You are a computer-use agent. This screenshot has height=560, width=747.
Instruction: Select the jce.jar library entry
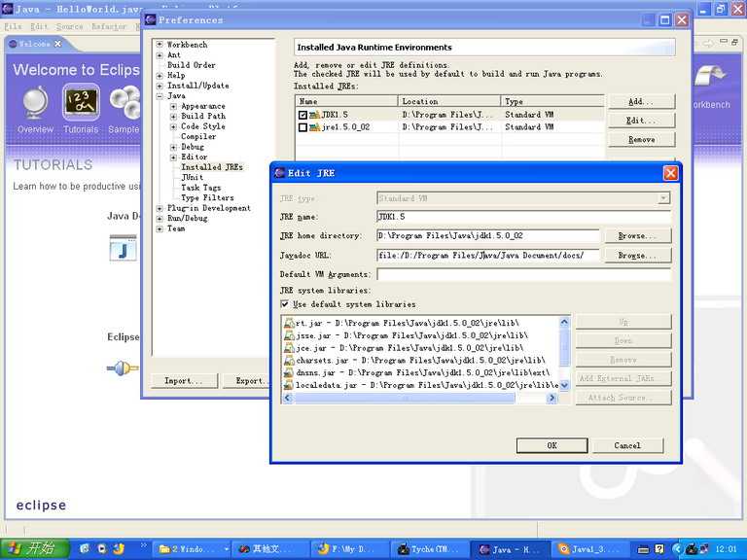pos(404,348)
